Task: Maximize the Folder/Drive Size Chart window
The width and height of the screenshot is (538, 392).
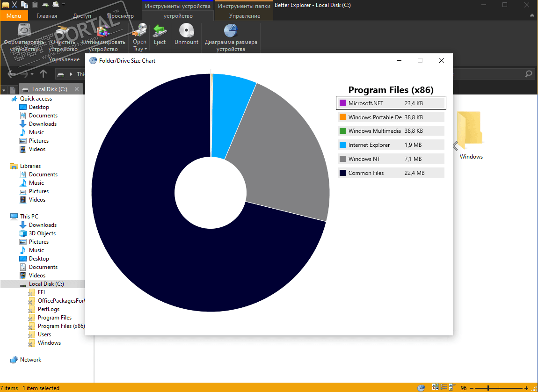Action: [x=420, y=60]
